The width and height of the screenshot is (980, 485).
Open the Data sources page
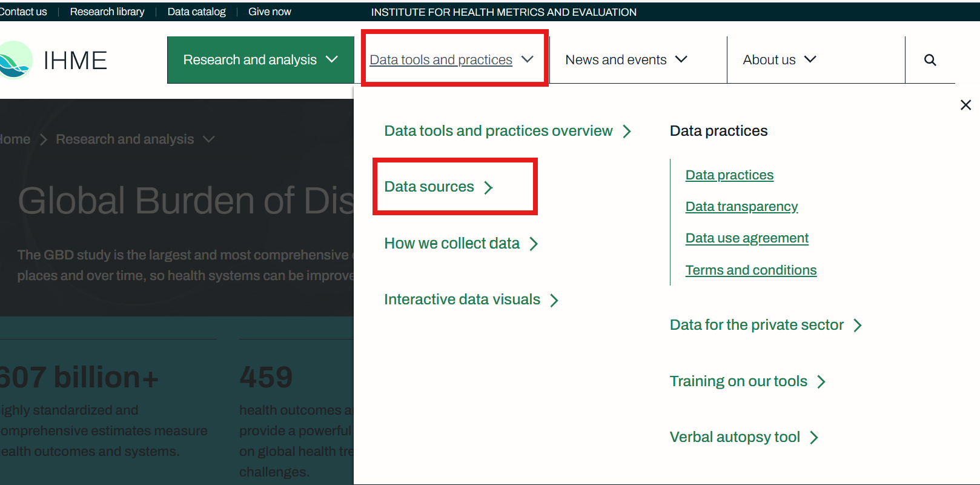(x=439, y=187)
